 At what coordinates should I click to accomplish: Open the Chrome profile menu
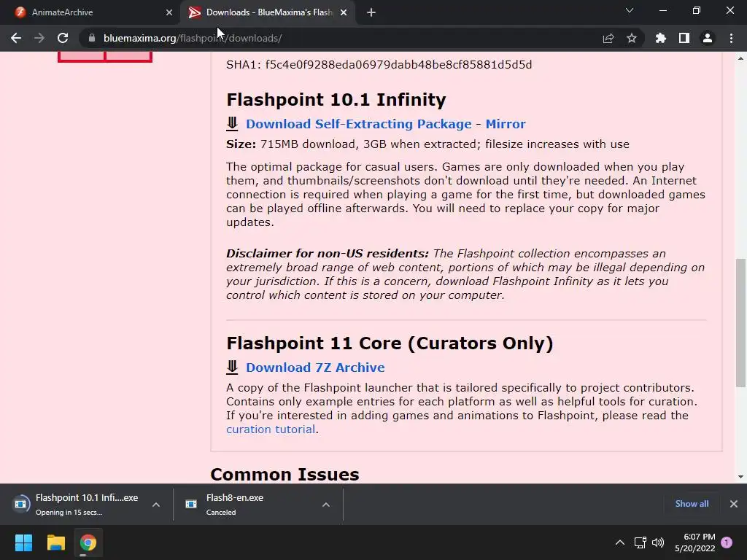click(708, 38)
